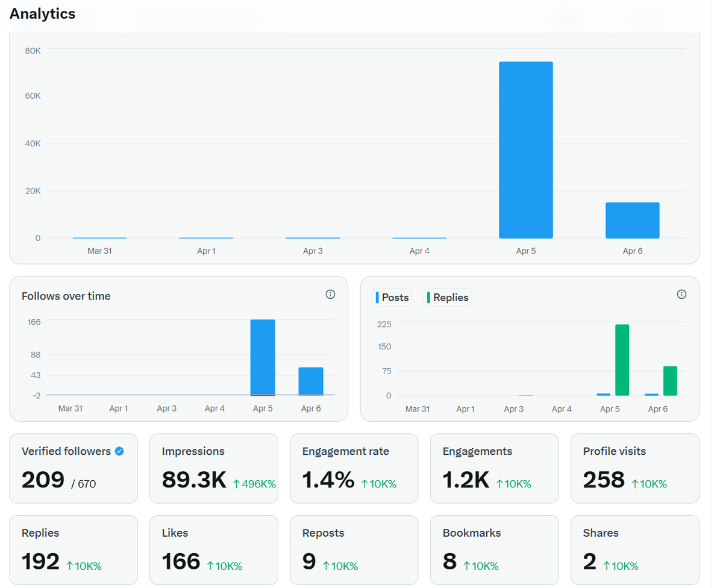Click the 80K axis label

coord(33,51)
